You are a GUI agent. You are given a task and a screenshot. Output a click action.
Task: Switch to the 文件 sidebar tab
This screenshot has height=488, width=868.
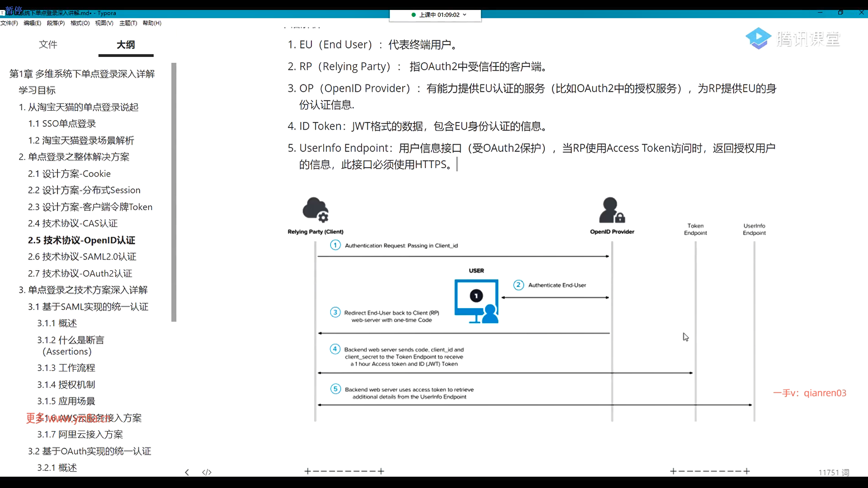48,44
